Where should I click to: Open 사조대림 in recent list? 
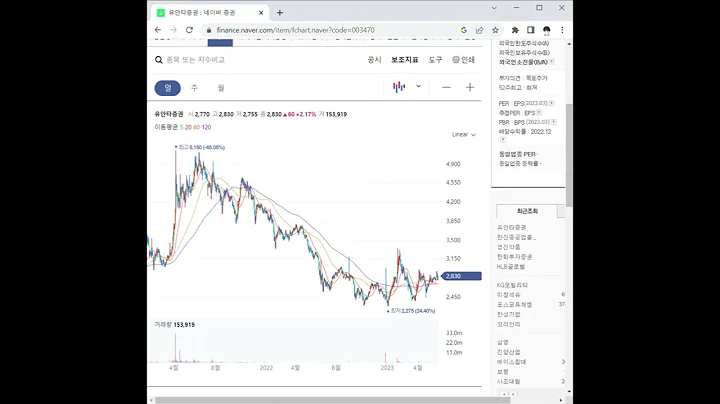(x=509, y=382)
